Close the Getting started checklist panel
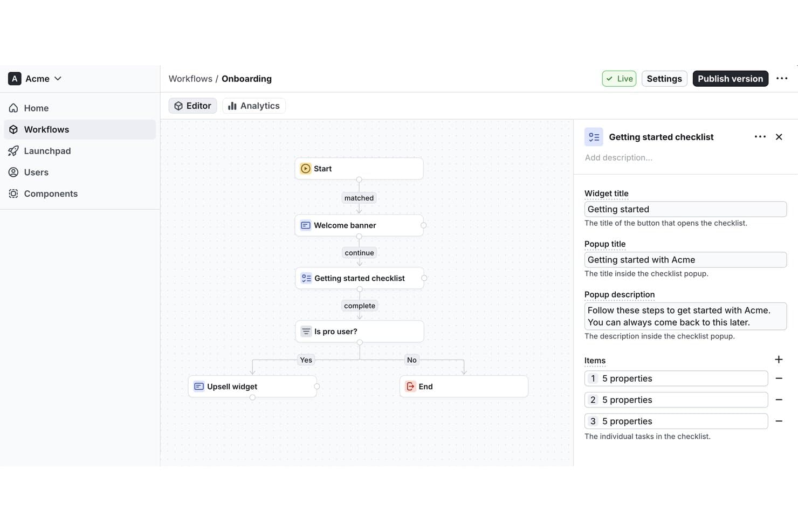798x532 pixels. coord(779,137)
